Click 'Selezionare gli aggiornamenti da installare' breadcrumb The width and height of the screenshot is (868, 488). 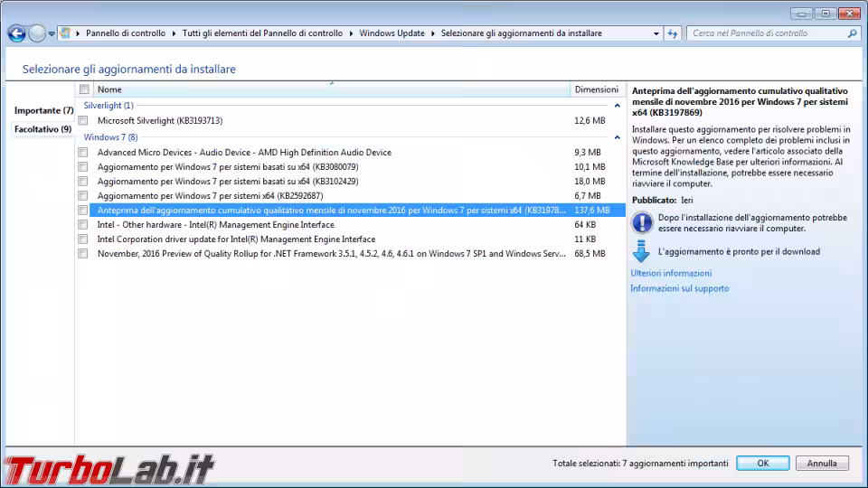tap(522, 33)
